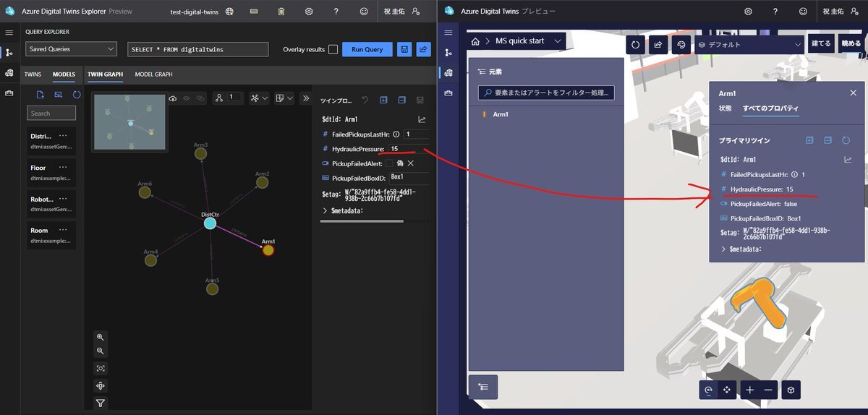Image resolution: width=868 pixels, height=415 pixels.
Task: Click the query text input field
Action: tap(198, 49)
